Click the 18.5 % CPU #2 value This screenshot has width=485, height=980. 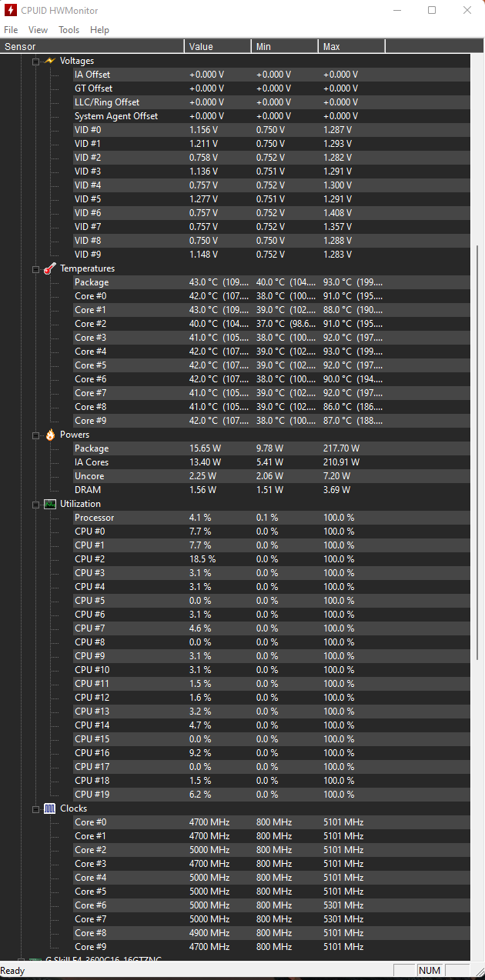[202, 559]
